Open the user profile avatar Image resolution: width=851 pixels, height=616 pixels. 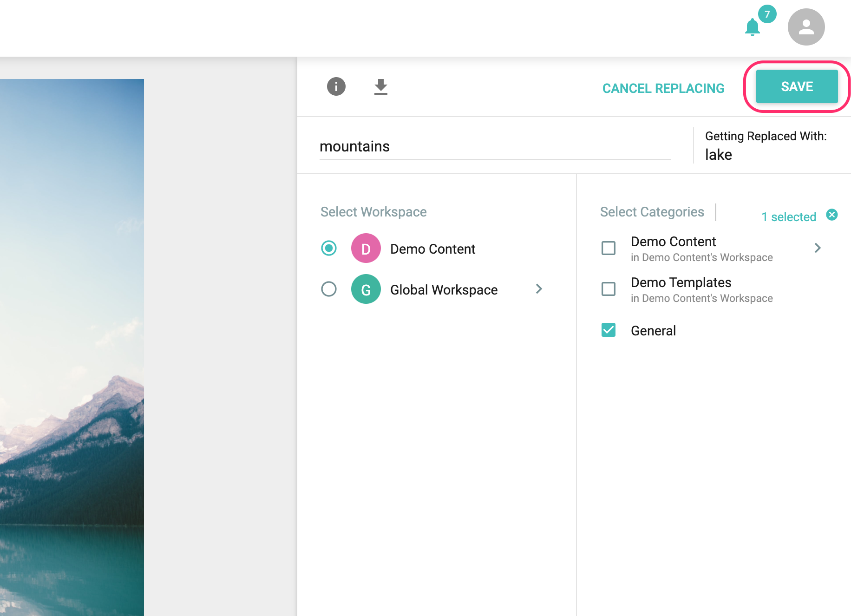[806, 27]
